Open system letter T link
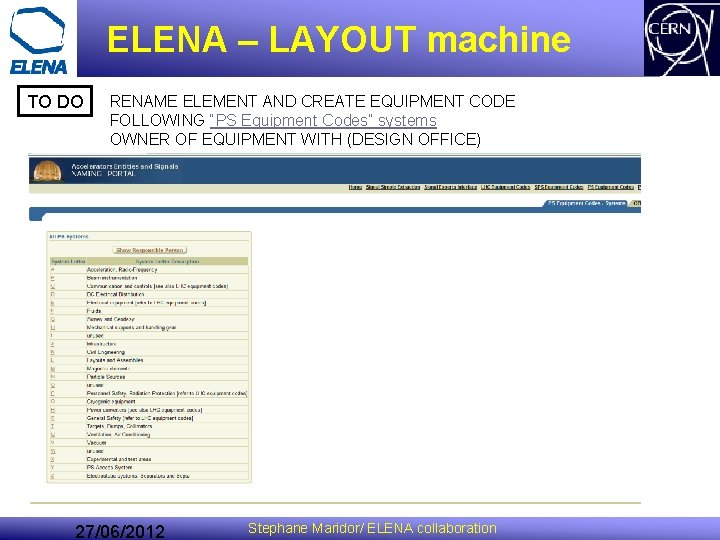The image size is (720, 540). pyautogui.click(x=52, y=427)
